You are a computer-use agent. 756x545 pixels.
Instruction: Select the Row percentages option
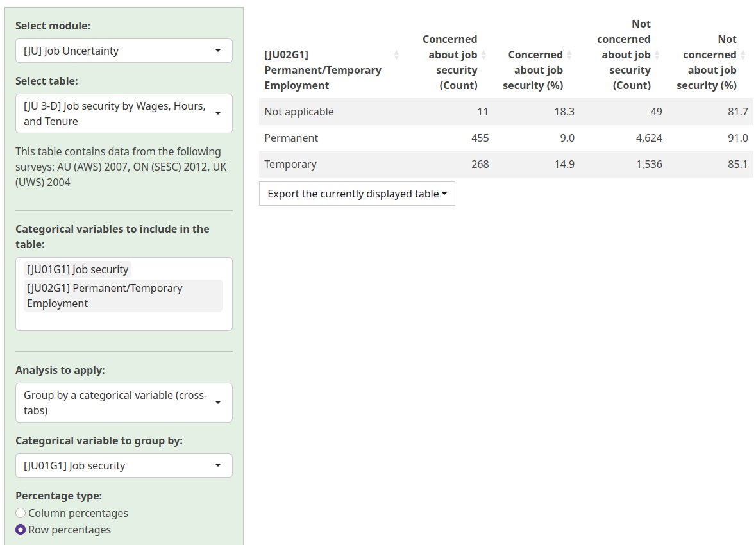pyautogui.click(x=20, y=530)
